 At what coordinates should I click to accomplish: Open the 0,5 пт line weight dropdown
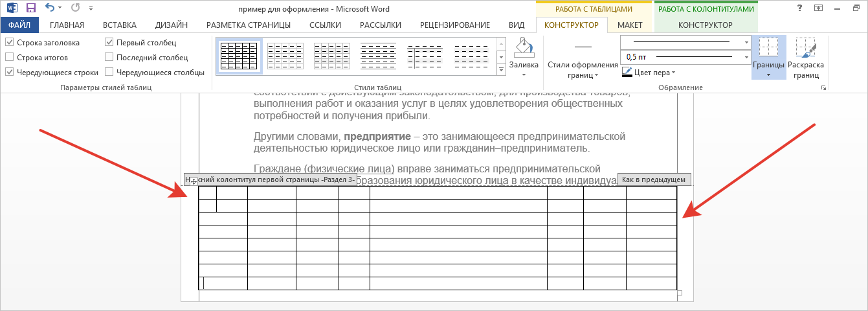(x=746, y=57)
